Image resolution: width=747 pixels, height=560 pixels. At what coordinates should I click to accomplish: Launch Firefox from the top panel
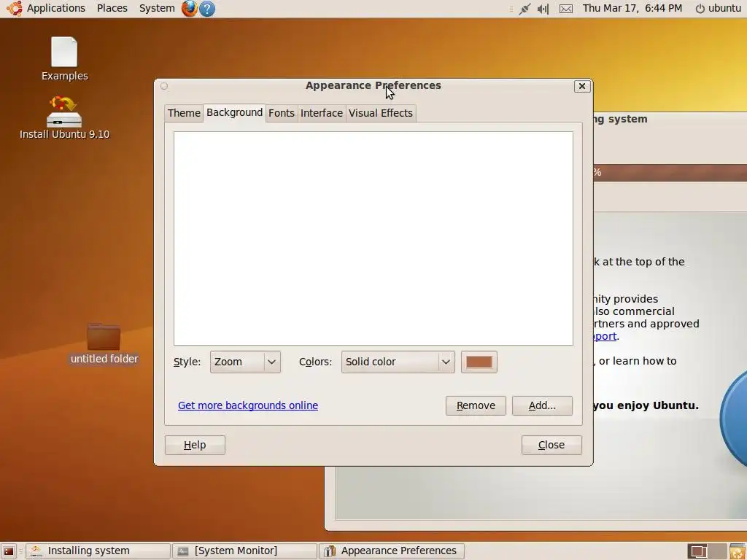click(x=189, y=8)
